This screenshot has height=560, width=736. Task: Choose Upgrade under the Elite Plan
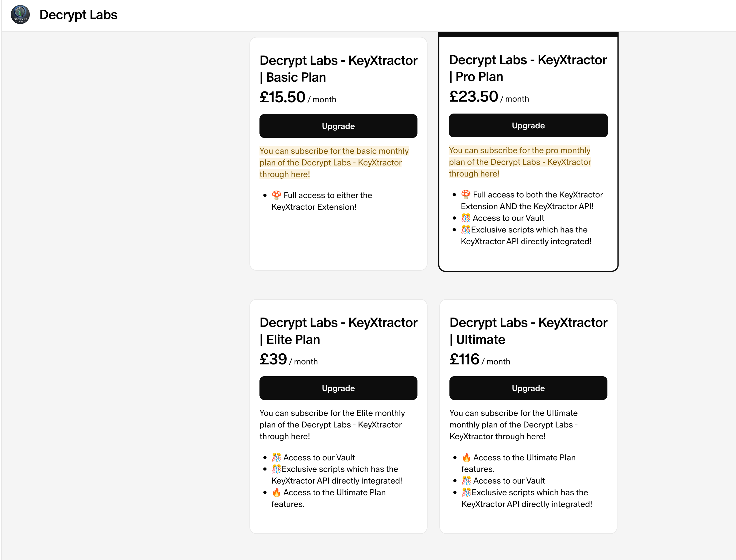click(338, 388)
